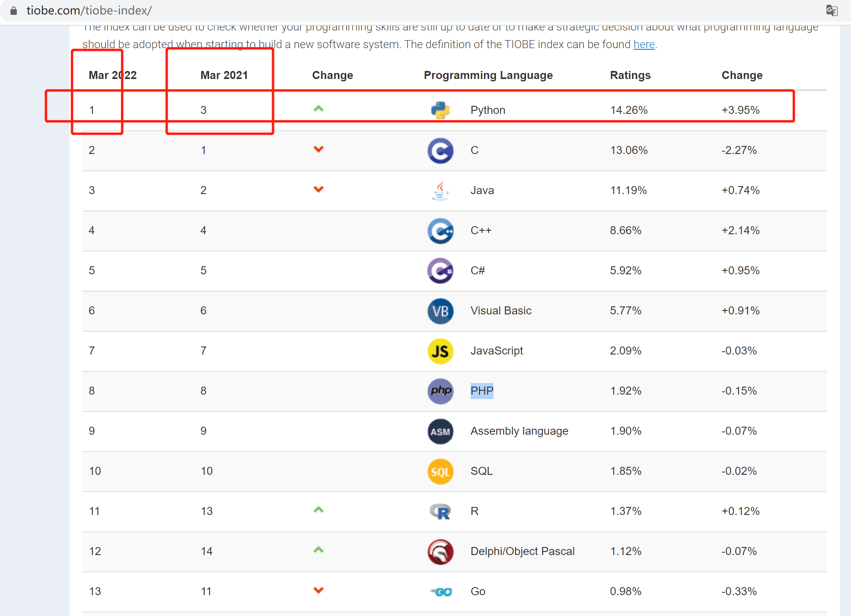Click the orange SQL logo icon
The image size is (851, 616).
[x=440, y=472]
